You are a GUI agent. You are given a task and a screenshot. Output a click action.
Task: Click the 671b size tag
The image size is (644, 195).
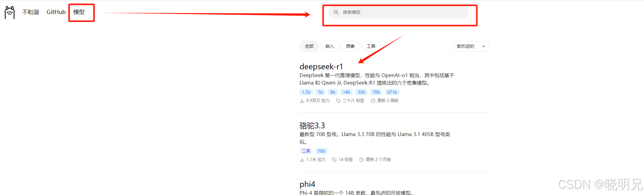coord(392,92)
